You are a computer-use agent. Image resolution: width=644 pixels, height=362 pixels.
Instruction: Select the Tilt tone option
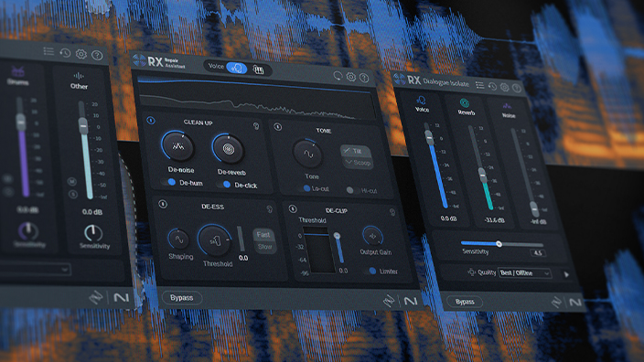pyautogui.click(x=356, y=151)
